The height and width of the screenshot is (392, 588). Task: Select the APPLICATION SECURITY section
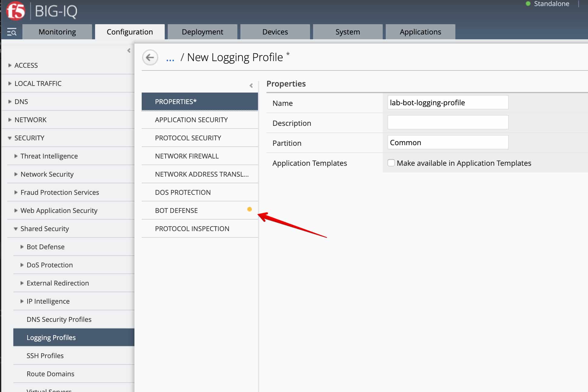tap(200, 120)
